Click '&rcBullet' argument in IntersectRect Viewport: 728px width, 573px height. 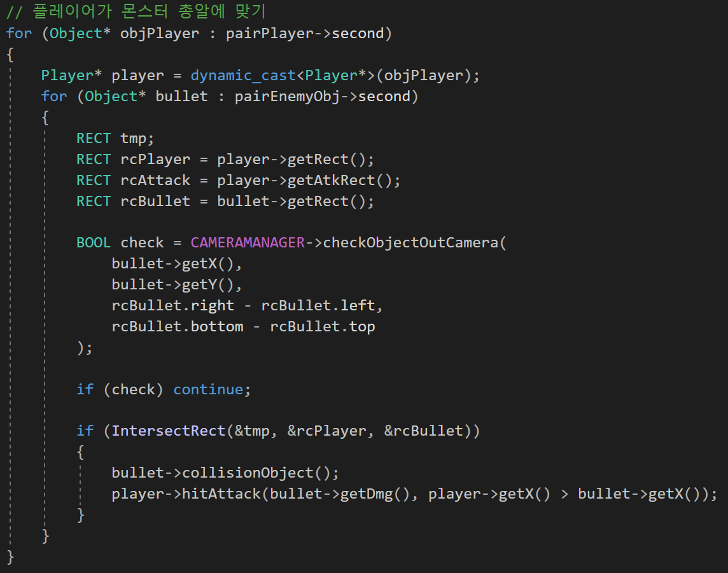click(x=423, y=431)
